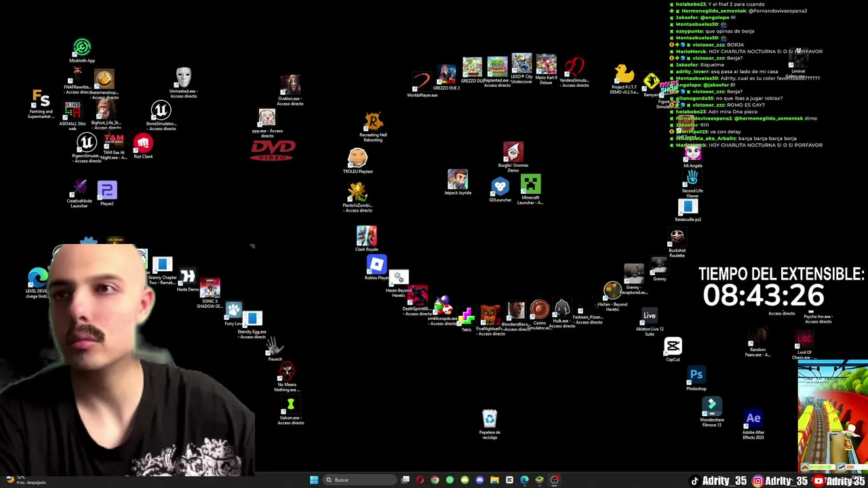Open Discord from the taskbar

pyautogui.click(x=479, y=480)
